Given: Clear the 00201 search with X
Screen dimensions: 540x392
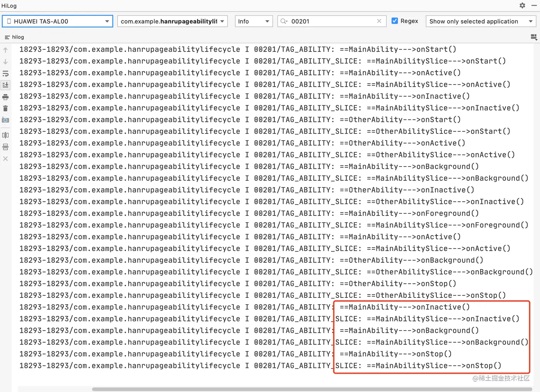Looking at the screenshot, I should click(379, 21).
